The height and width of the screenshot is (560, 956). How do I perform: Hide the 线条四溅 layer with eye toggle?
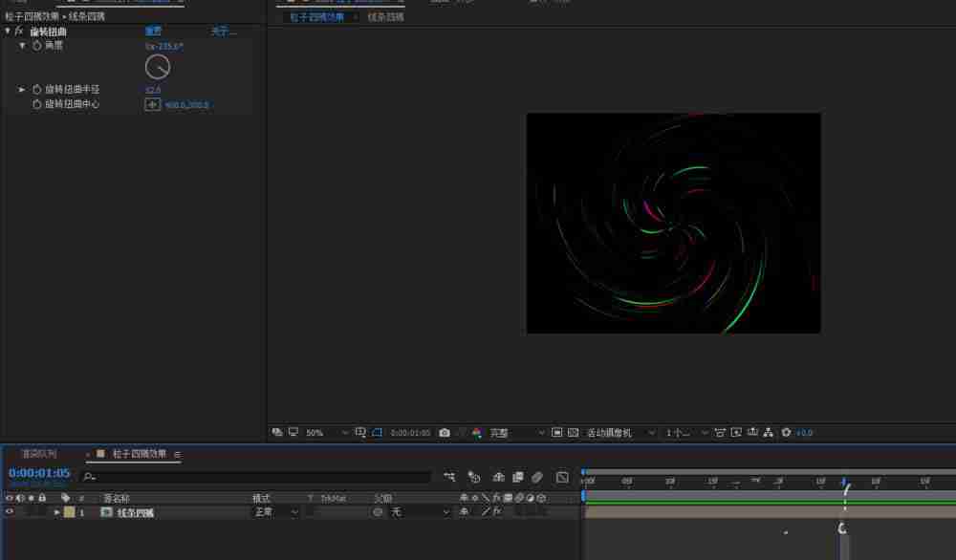tap(11, 512)
